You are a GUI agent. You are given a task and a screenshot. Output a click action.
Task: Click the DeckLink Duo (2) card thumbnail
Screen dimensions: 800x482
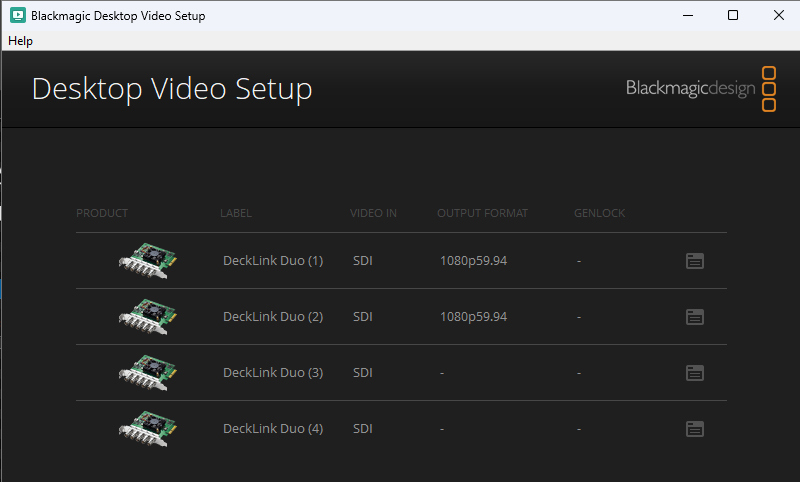[x=147, y=317]
